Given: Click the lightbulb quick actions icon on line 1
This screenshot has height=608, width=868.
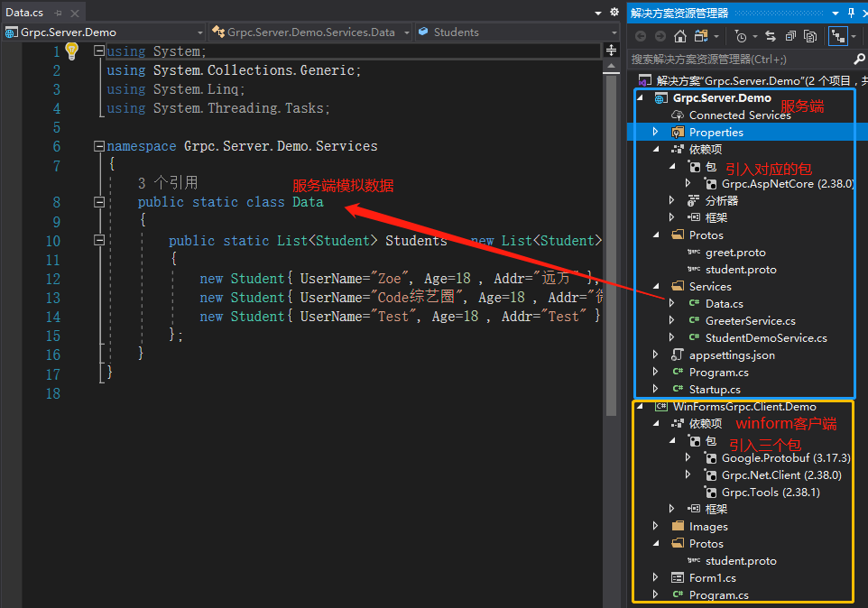Looking at the screenshot, I should point(71,51).
